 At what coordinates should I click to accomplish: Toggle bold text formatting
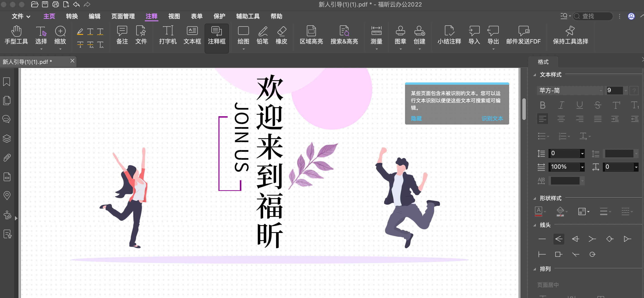point(542,105)
